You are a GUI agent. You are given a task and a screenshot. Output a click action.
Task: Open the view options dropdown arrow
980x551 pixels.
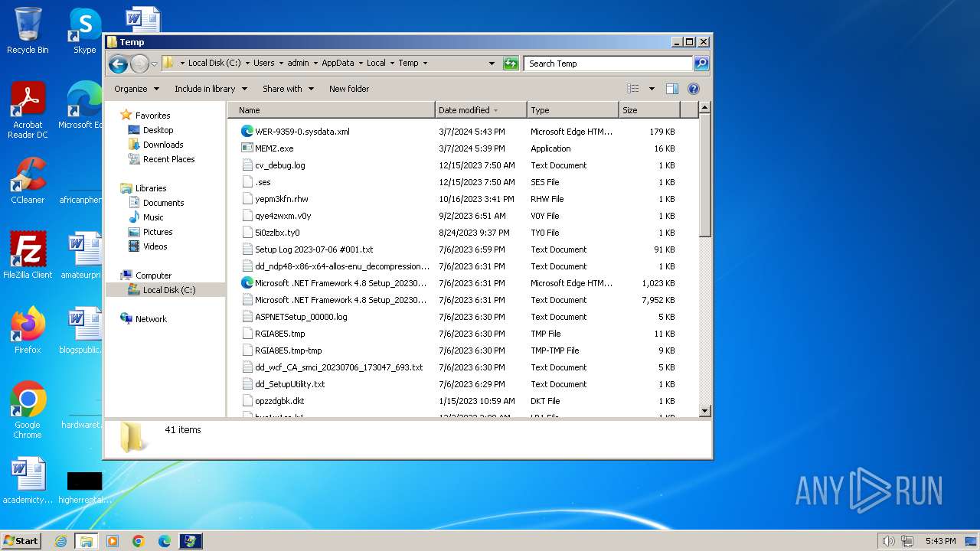652,89
